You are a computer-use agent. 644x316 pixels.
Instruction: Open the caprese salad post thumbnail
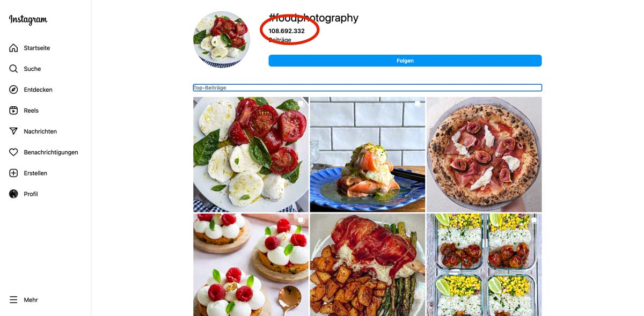(x=251, y=155)
